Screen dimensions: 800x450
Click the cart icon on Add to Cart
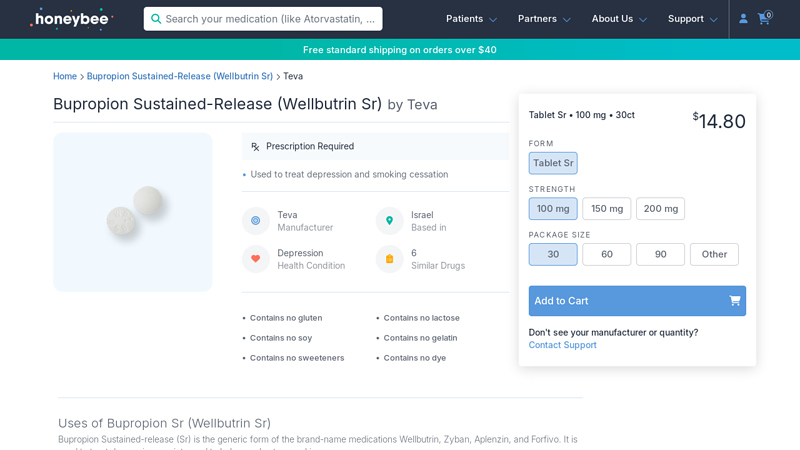[735, 301]
